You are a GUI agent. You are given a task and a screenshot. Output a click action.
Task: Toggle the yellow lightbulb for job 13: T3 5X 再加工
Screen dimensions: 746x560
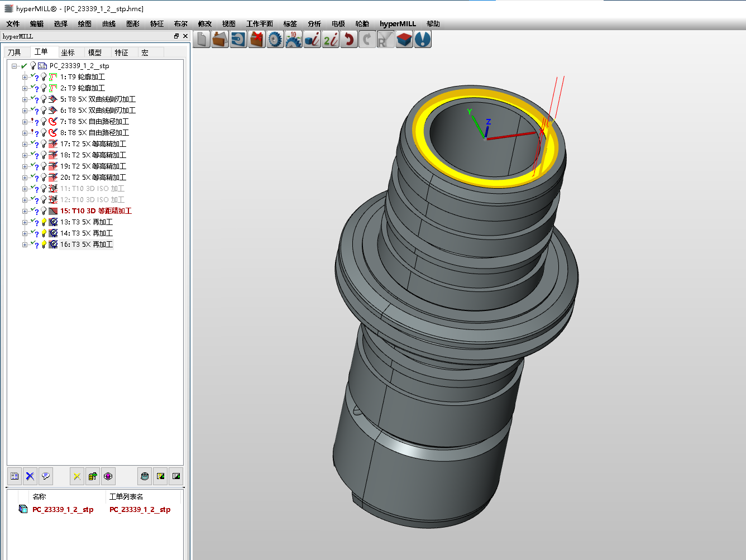(44, 222)
